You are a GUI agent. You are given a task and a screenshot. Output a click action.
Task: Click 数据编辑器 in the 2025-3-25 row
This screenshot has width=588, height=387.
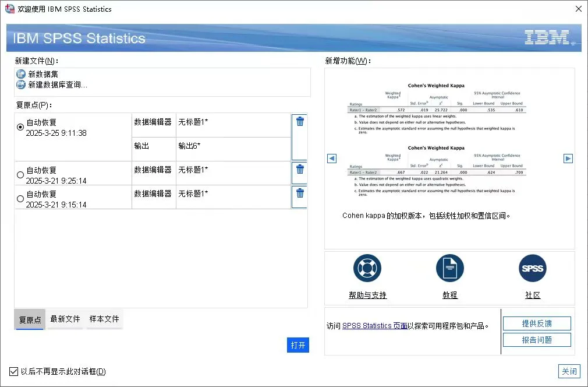point(154,125)
